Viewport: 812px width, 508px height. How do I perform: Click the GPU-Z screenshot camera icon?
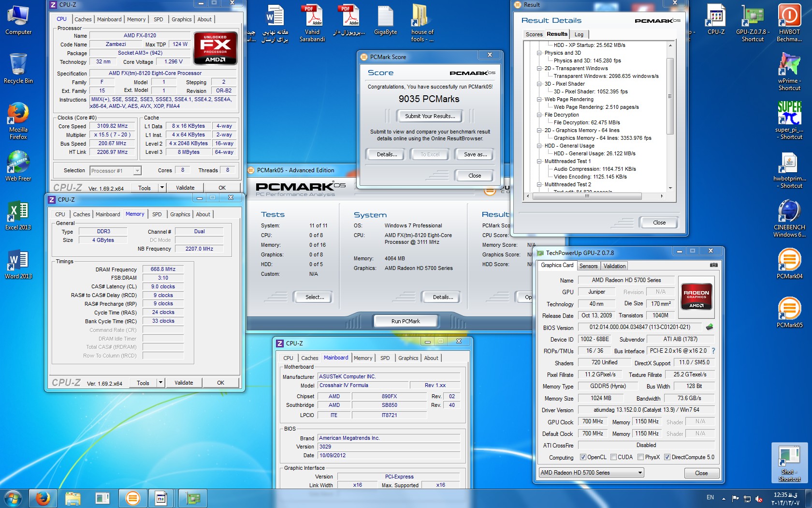point(713,265)
